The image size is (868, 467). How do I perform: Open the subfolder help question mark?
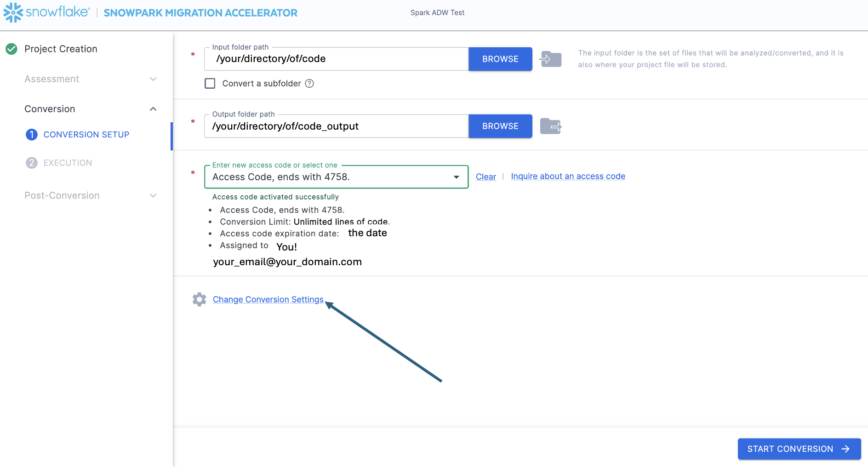pos(309,83)
